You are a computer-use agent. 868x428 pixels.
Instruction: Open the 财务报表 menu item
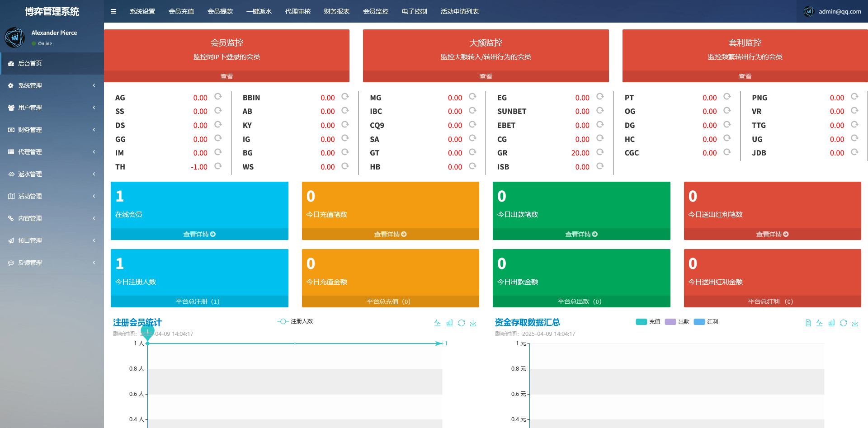pos(336,11)
